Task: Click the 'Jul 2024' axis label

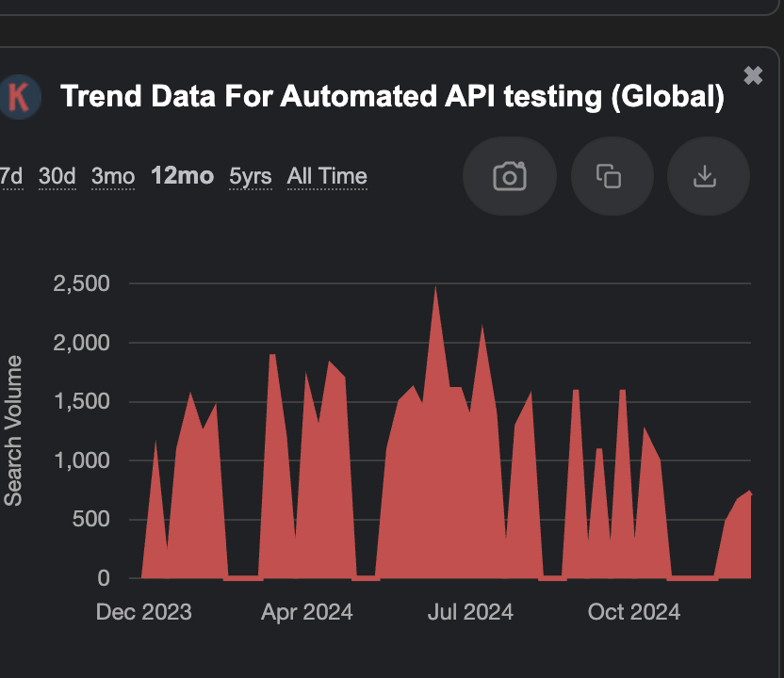Action: pos(470,612)
